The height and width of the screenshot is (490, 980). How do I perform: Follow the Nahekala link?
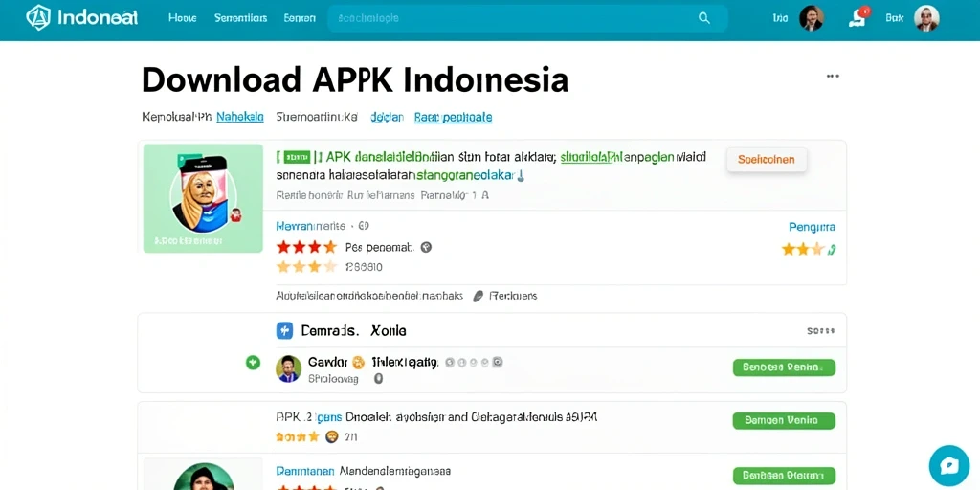(x=240, y=117)
